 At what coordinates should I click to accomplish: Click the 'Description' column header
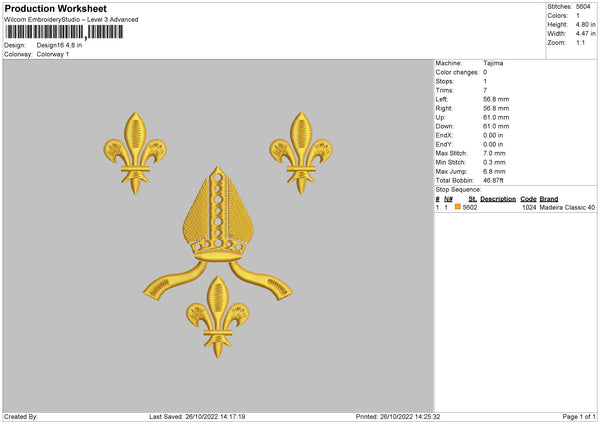(x=498, y=199)
